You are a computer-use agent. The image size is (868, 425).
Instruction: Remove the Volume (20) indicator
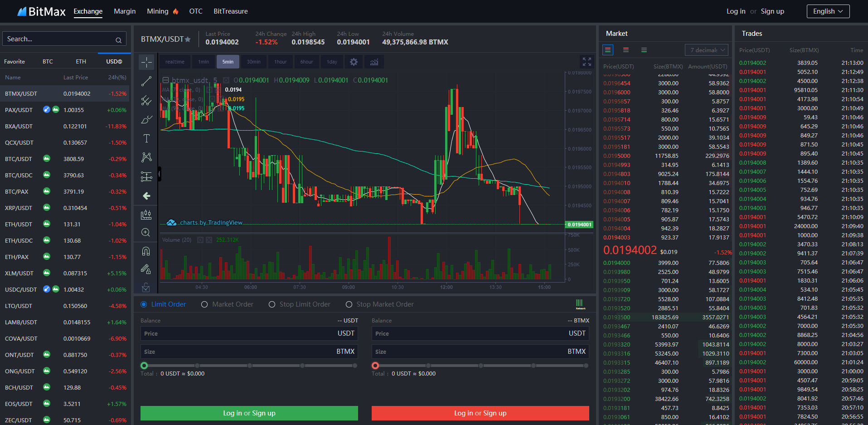click(209, 240)
